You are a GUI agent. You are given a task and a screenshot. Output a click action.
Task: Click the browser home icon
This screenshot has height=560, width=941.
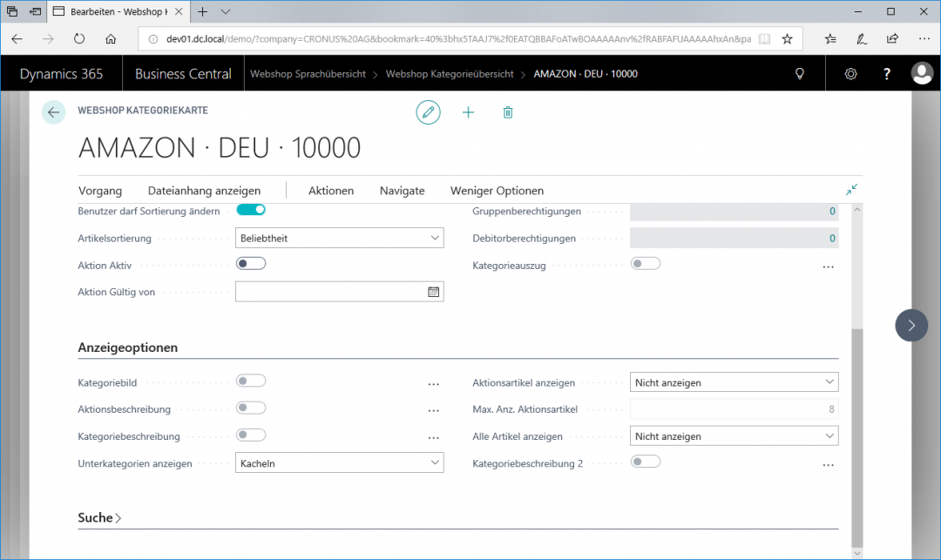(x=111, y=39)
